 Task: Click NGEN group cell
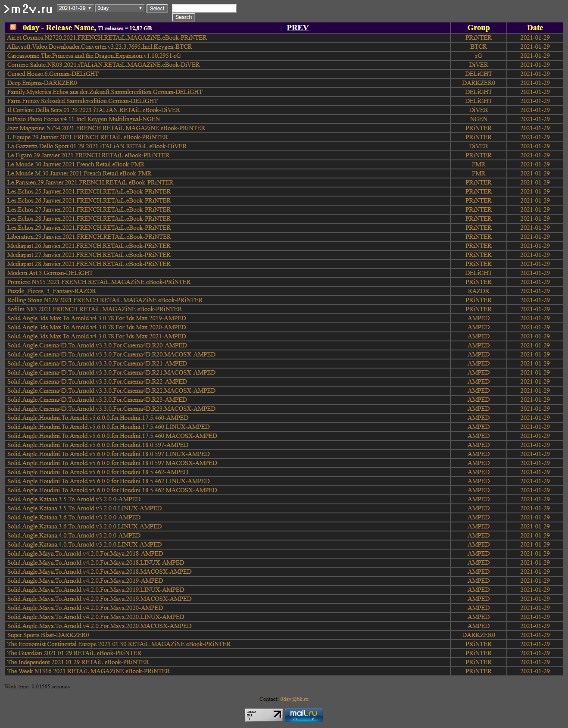click(x=478, y=119)
